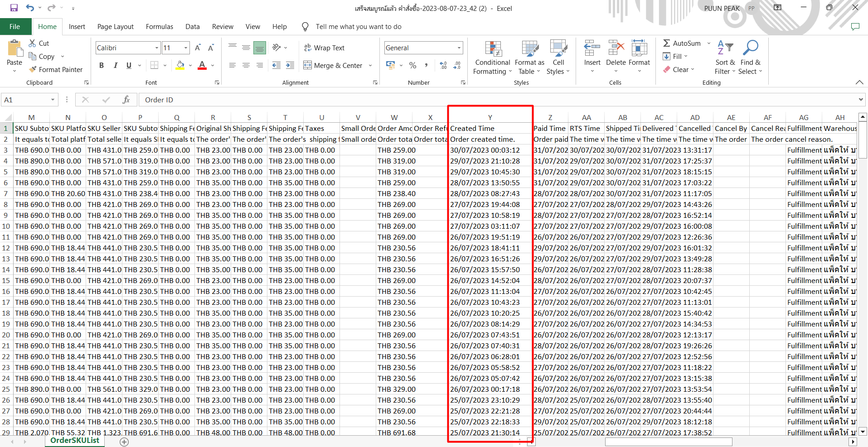Toggle Align Left horizontal alignment
Image resolution: width=868 pixels, height=447 pixels.
tap(233, 65)
